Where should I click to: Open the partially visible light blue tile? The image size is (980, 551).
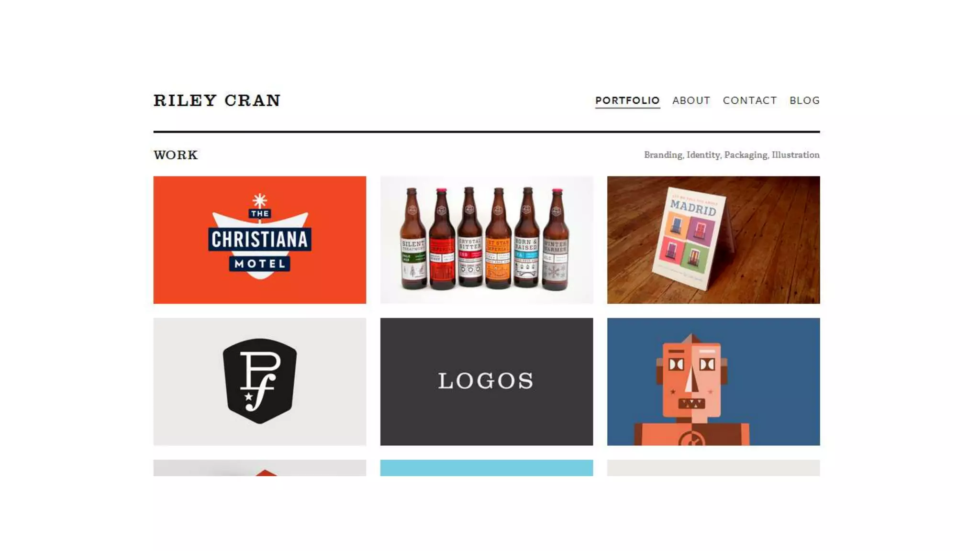[x=486, y=468]
